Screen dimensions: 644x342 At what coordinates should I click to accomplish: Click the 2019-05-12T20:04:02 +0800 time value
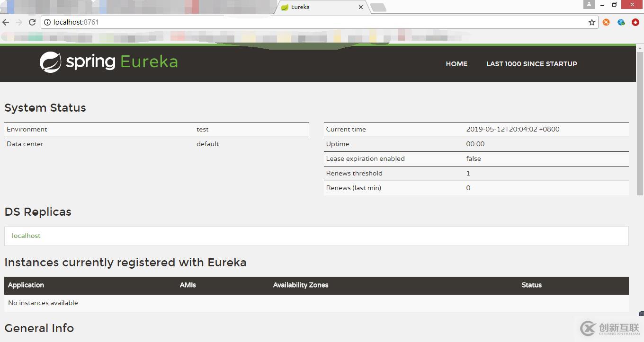[x=513, y=129]
